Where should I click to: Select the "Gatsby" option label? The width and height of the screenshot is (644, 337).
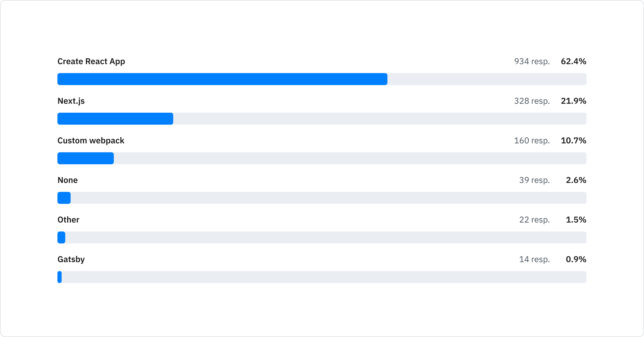(x=71, y=259)
